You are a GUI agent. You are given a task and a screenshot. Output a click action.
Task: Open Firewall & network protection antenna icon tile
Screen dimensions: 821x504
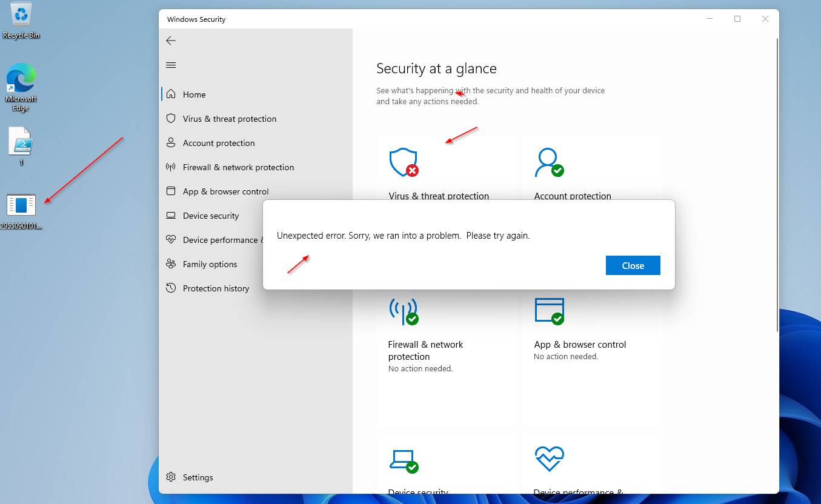click(404, 311)
